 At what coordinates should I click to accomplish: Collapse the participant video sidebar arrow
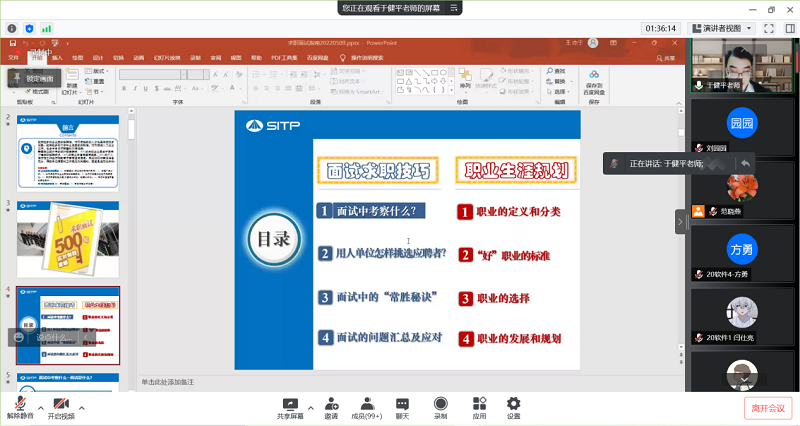pos(681,221)
